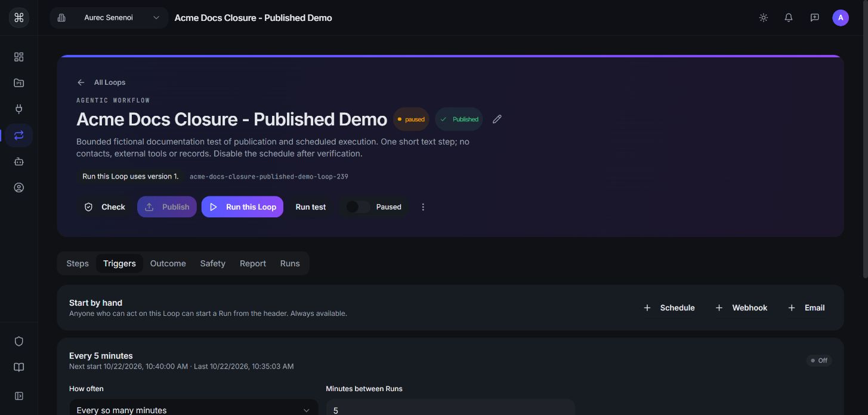Click the Check button
The image size is (868, 415).
(x=105, y=207)
